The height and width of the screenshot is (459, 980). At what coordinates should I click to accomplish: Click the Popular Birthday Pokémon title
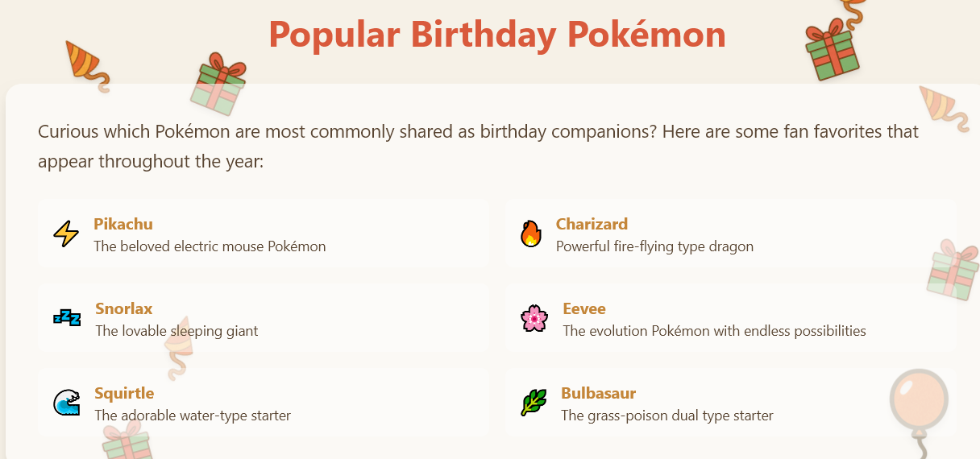(496, 34)
